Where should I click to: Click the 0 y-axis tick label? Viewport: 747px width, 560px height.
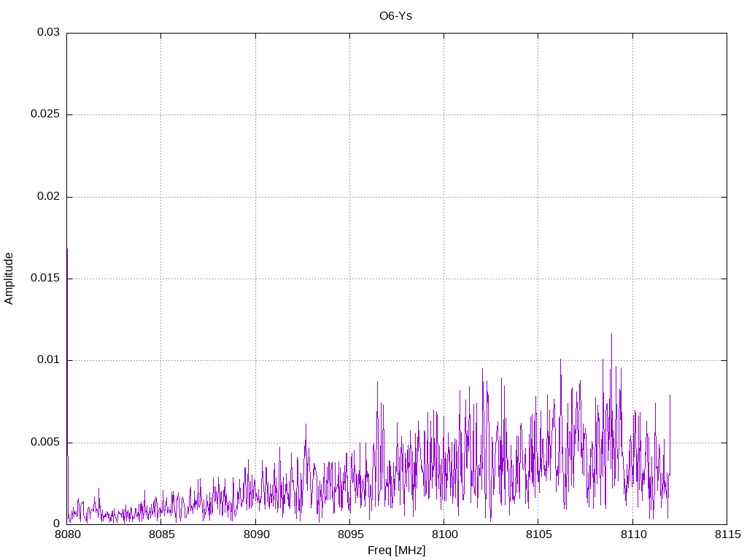click(x=56, y=524)
